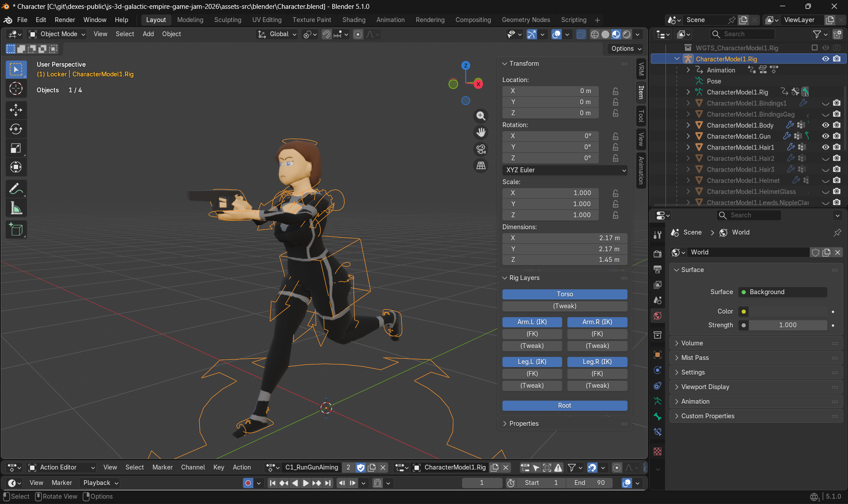
Task: Toggle X-Ray shading in viewport header
Action: [x=581, y=34]
